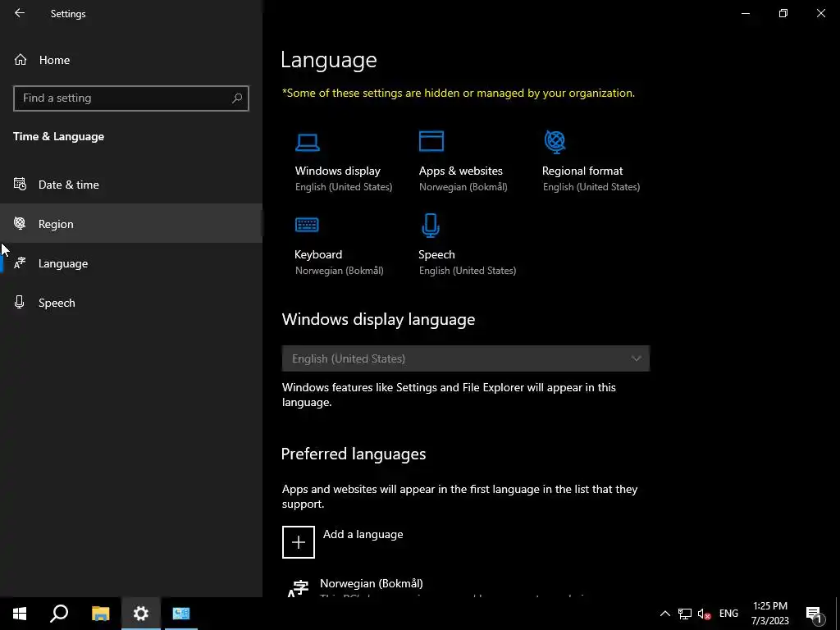Click the Settings gear in the taskbar
This screenshot has width=840, height=630.
tap(141, 614)
